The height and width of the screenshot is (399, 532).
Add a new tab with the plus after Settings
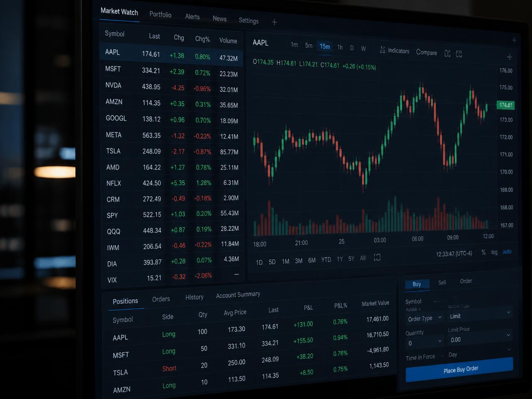coord(274,22)
